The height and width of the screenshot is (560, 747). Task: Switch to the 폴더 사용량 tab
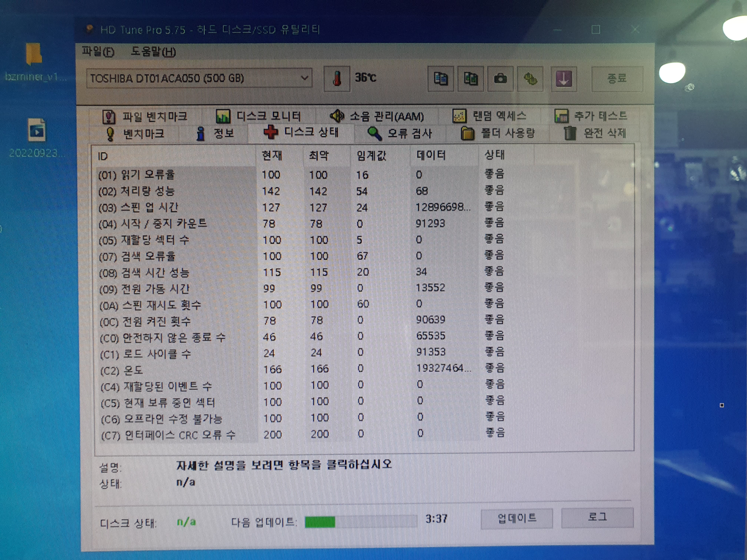[x=498, y=133]
